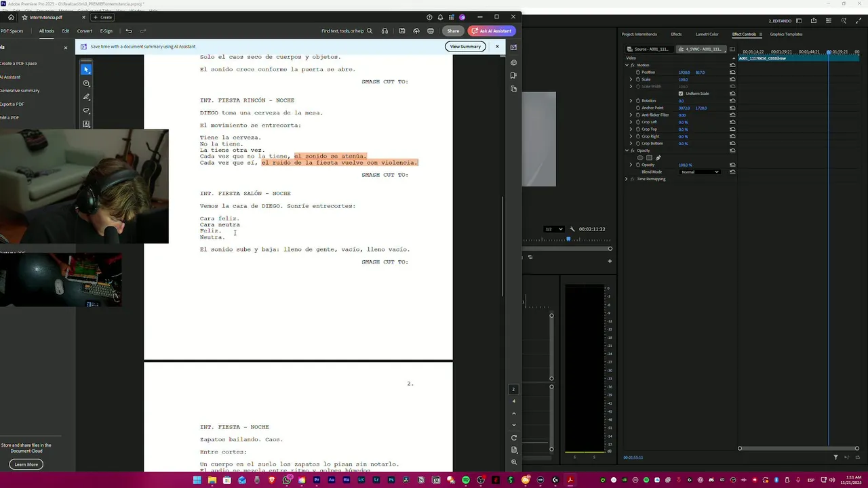868x488 pixels.
Task: Open the Convert menu in Acrobat
Action: point(85,30)
